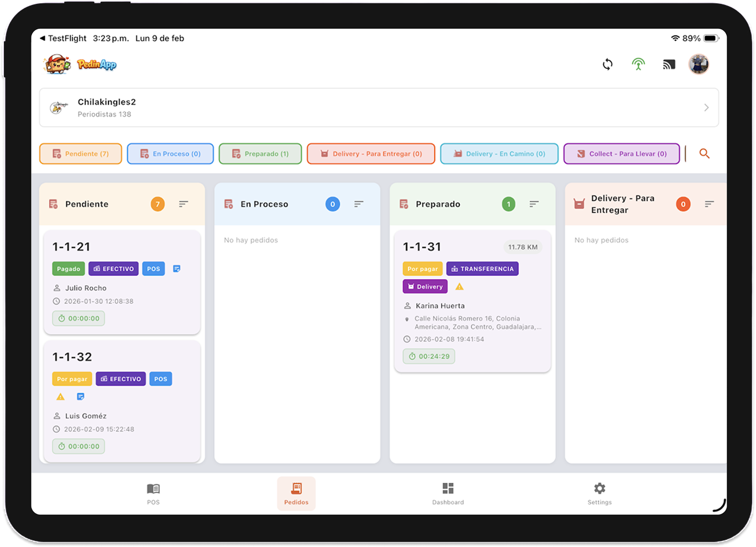Open the screen cast icon in the header

(669, 64)
